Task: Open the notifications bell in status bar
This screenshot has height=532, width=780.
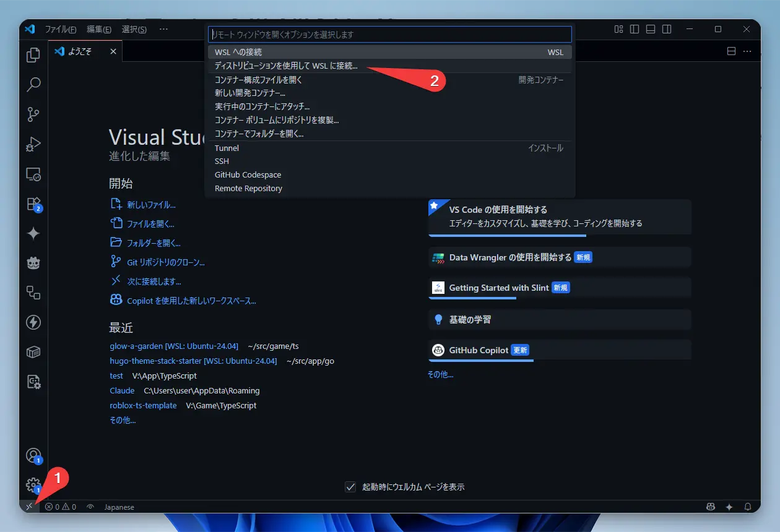Action: 747,507
